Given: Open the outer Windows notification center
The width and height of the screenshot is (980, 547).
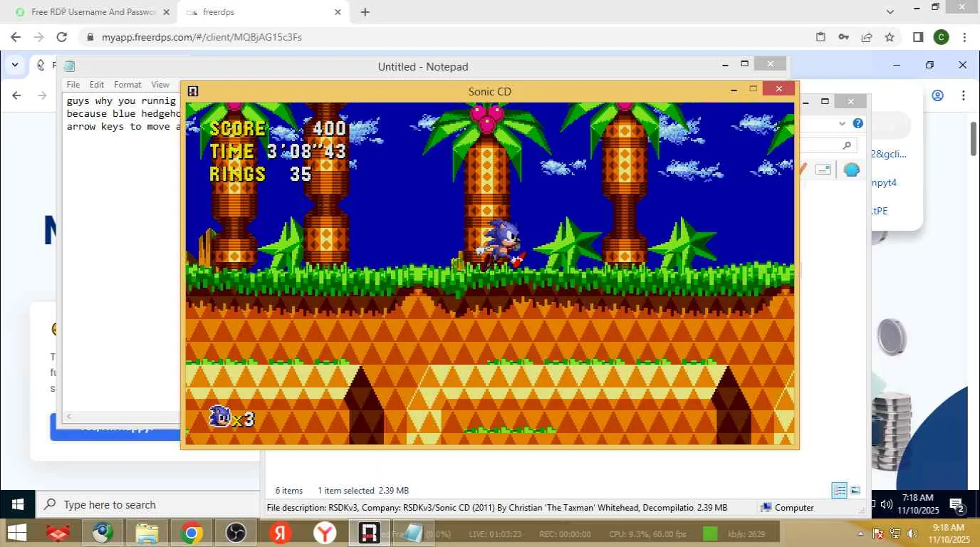Looking at the screenshot, I should tap(956, 504).
